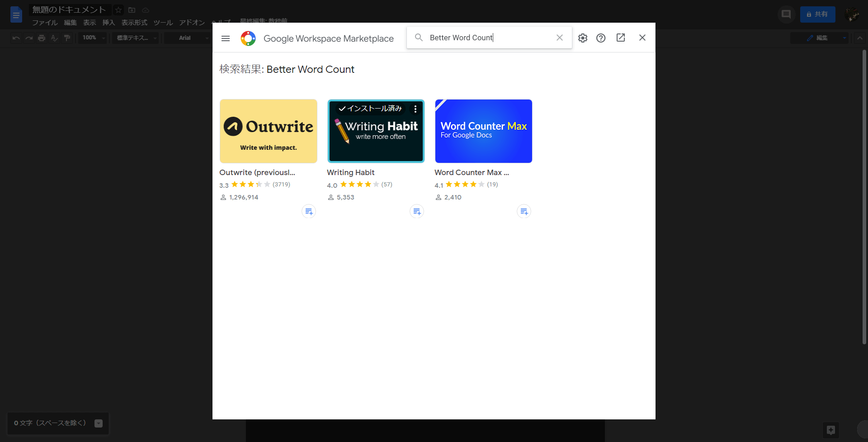868x442 pixels.
Task: Click the move to folder icon
Action: tap(132, 10)
